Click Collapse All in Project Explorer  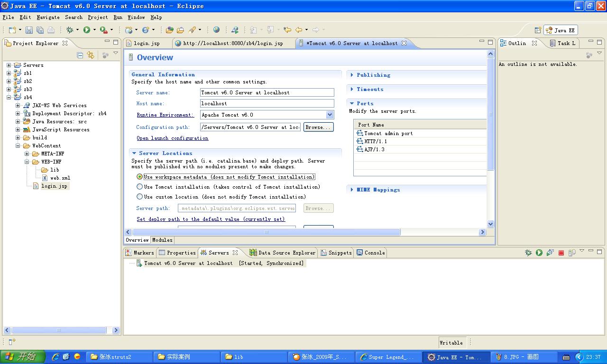pyautogui.click(x=80, y=55)
